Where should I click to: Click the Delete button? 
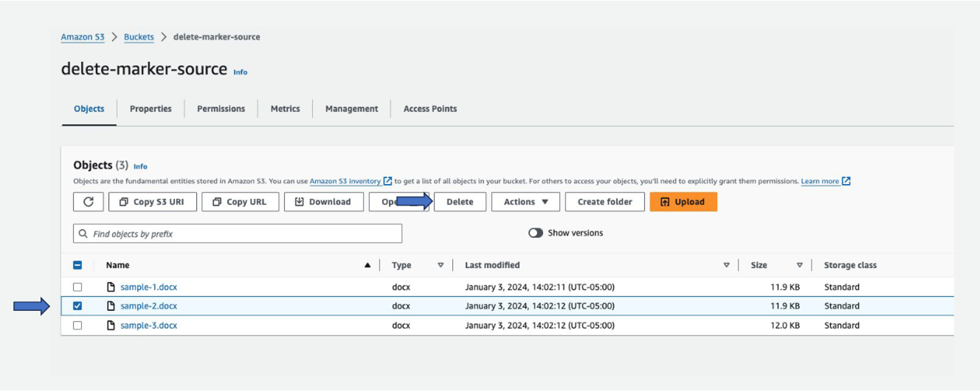tap(460, 202)
